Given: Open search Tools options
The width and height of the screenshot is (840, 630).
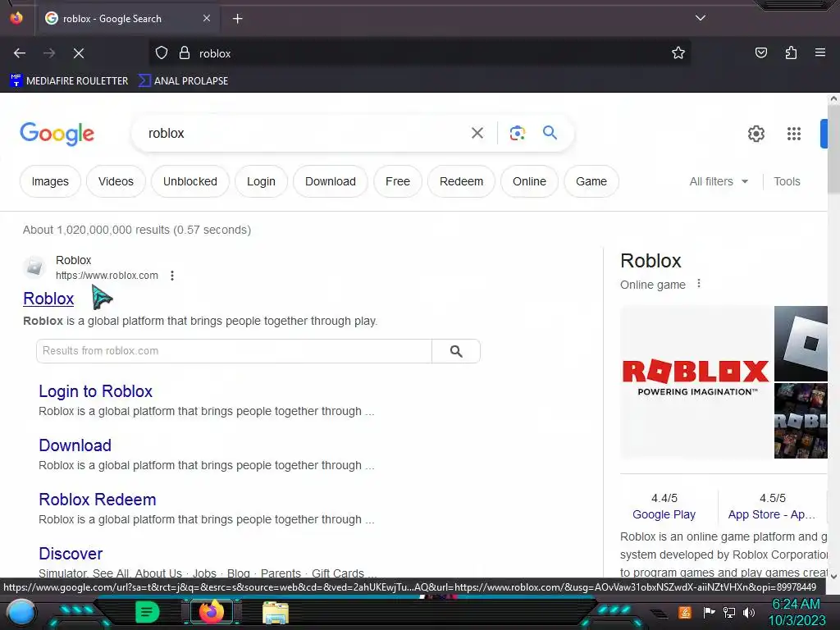Looking at the screenshot, I should click(787, 181).
